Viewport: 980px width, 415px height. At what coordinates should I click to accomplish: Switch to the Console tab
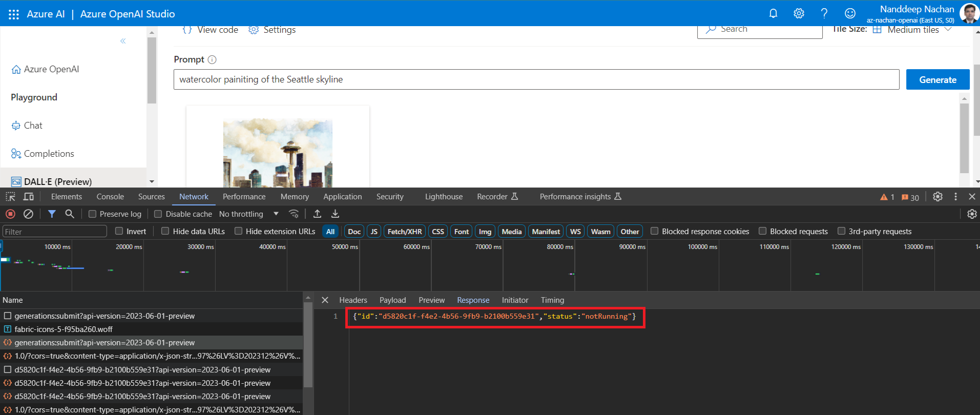[x=110, y=197]
